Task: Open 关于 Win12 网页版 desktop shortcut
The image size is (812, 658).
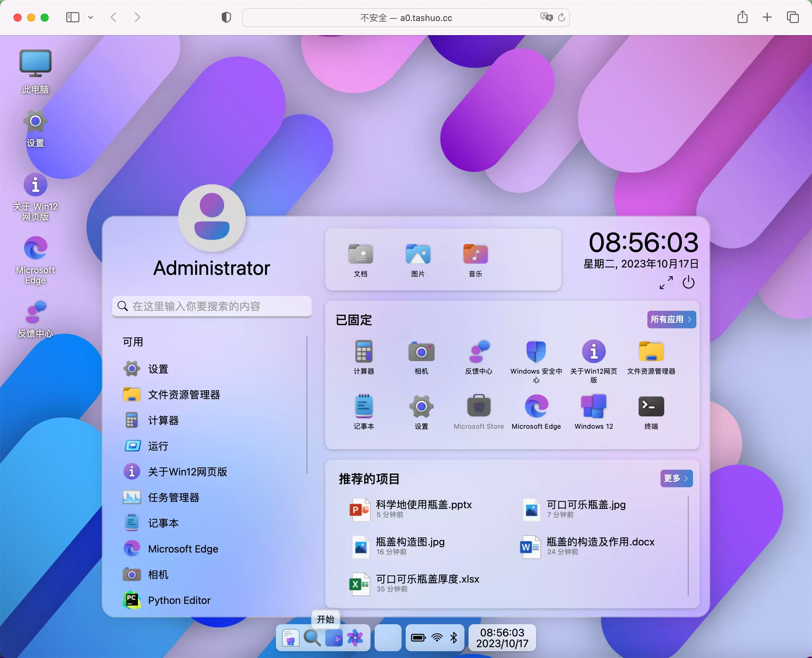Action: coord(35,196)
